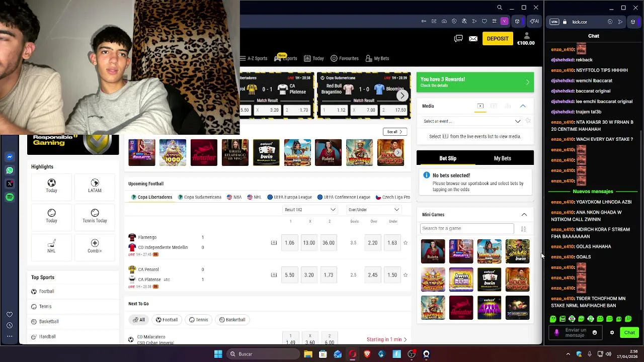644x362 pixels.
Task: Click See all casino games
Action: coord(394,132)
